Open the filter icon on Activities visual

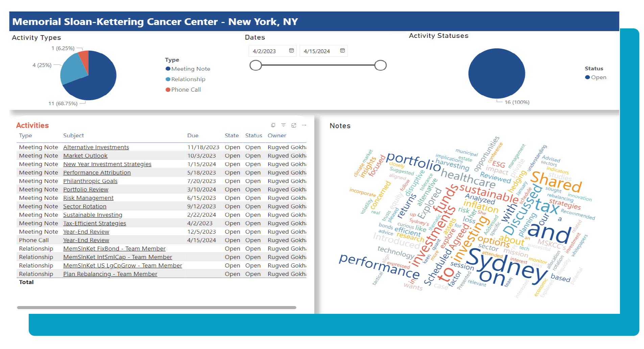[283, 125]
